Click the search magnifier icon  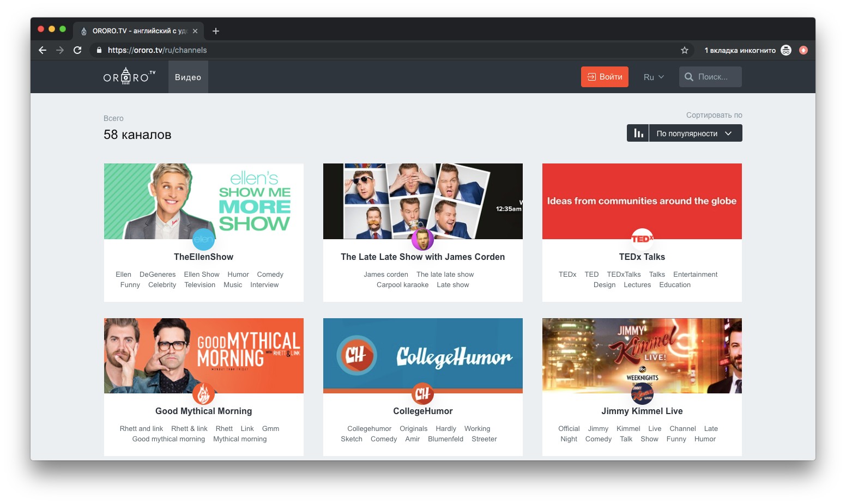point(689,77)
